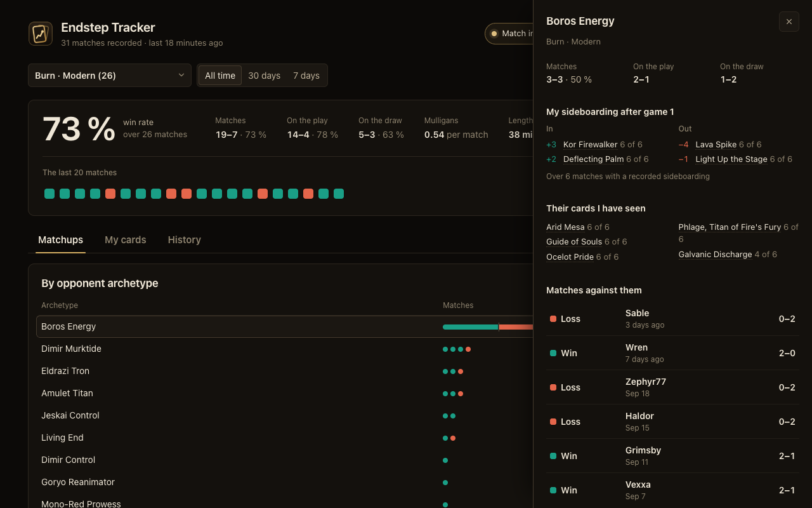The width and height of the screenshot is (812, 508).
Task: Click the Endstep Tracker app logo
Action: point(41,34)
